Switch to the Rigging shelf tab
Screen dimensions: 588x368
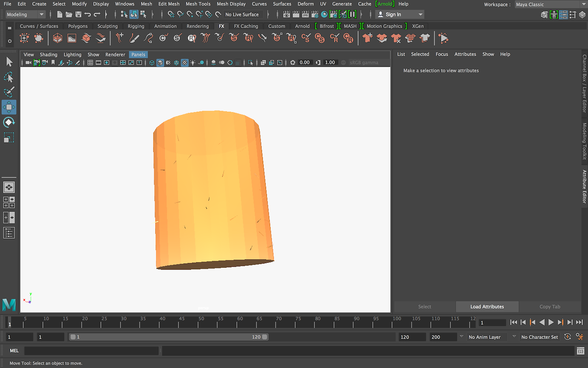136,26
